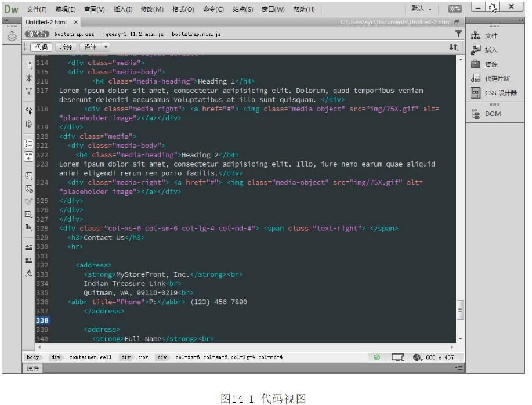Switch to 拆分 (Split) view
Viewport: 532px width, 405px height.
click(66, 47)
